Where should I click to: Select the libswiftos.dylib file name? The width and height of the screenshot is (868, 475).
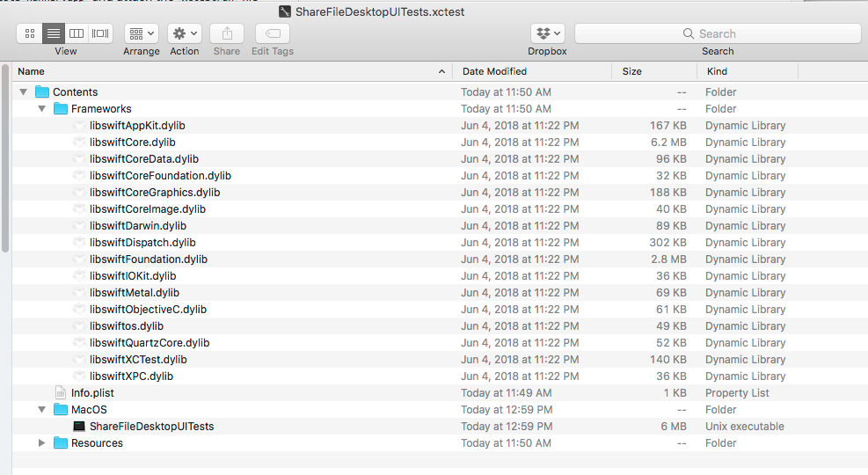127,326
